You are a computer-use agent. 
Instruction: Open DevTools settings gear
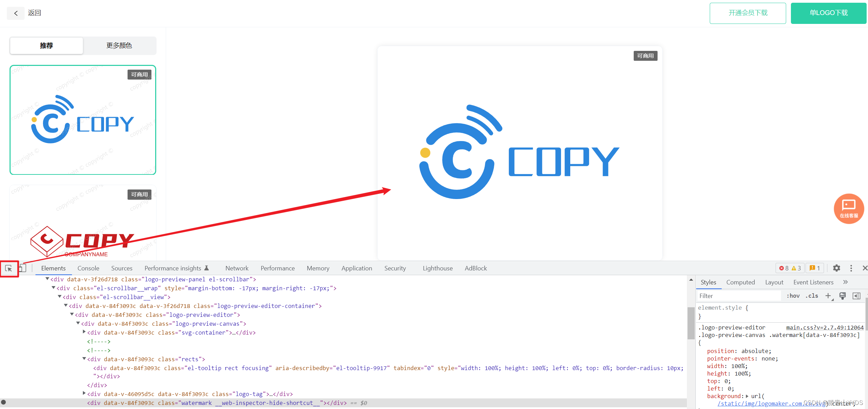836,268
